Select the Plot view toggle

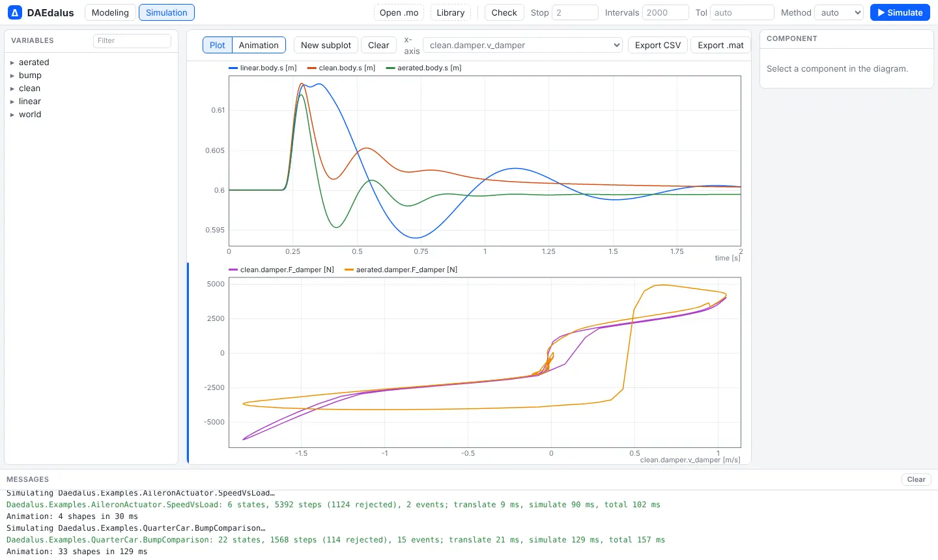[218, 45]
